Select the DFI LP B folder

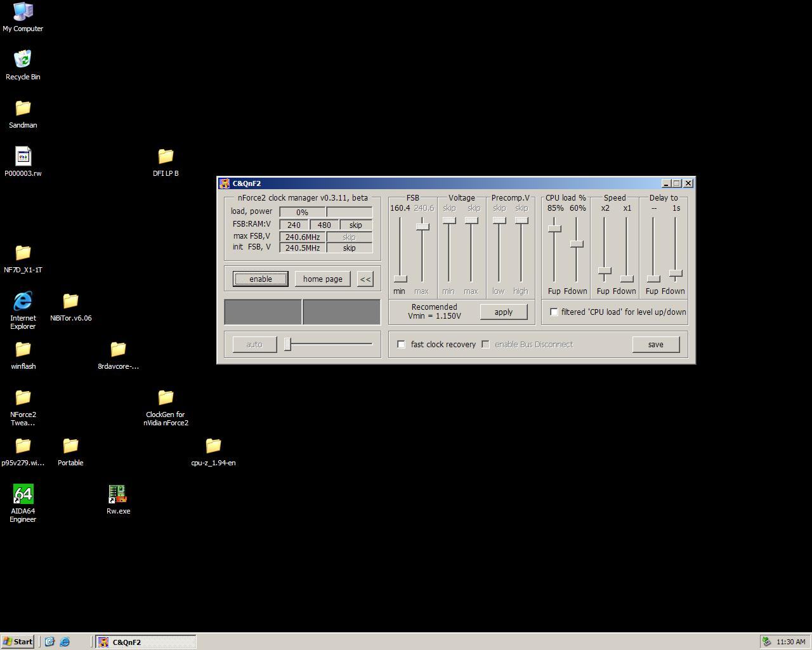click(x=166, y=162)
